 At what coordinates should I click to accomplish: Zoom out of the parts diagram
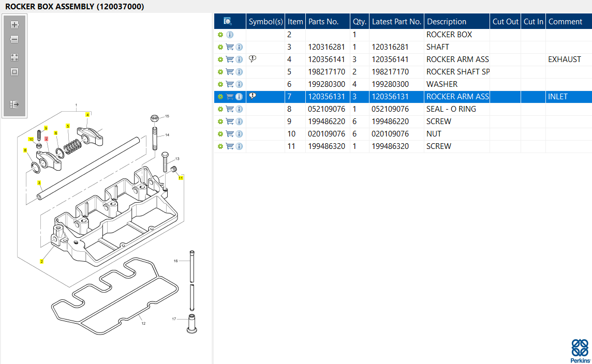click(x=14, y=40)
